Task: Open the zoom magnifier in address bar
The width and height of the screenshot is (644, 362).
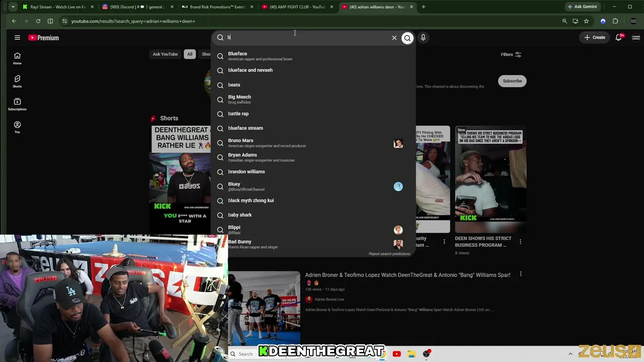Action: [x=565, y=21]
